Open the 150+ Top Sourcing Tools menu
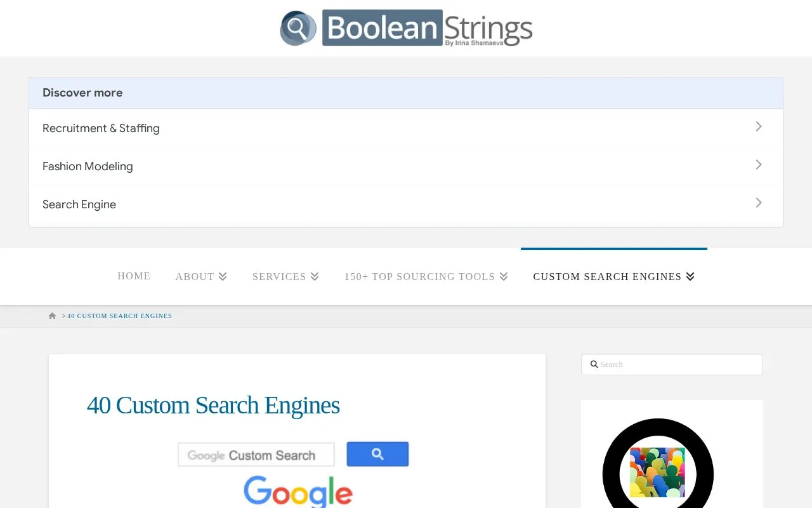 click(426, 276)
